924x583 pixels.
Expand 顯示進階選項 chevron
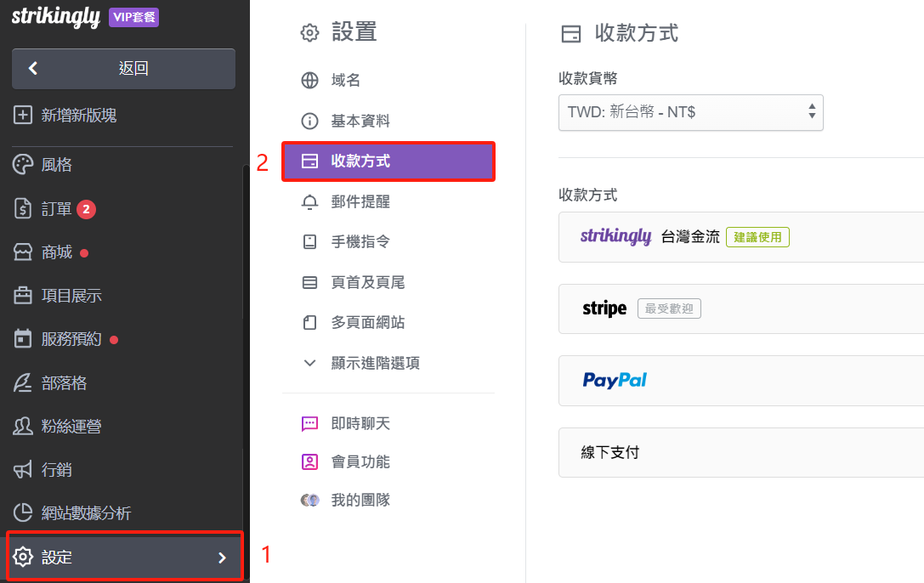310,363
